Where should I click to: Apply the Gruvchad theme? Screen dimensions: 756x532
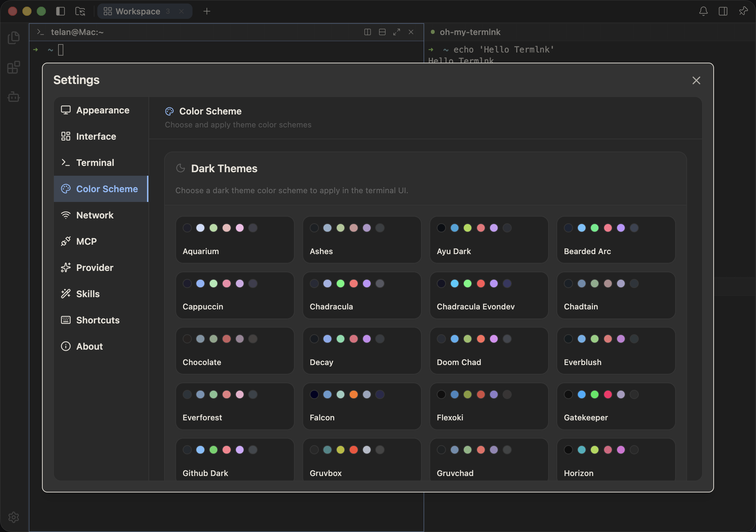489,460
